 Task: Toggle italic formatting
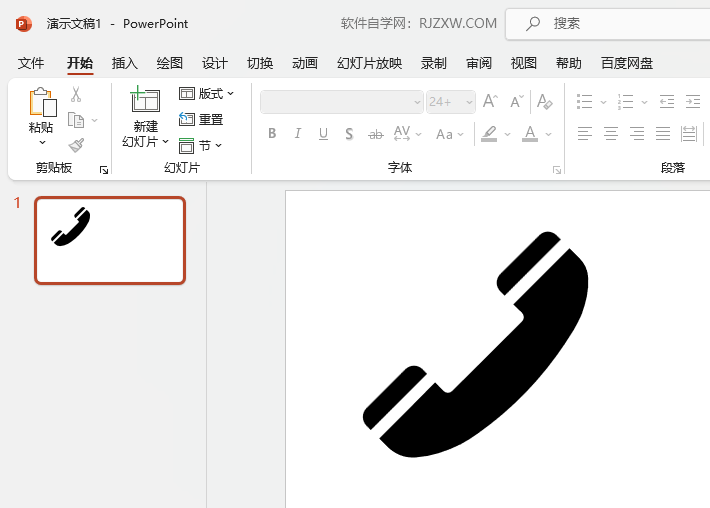pos(297,134)
